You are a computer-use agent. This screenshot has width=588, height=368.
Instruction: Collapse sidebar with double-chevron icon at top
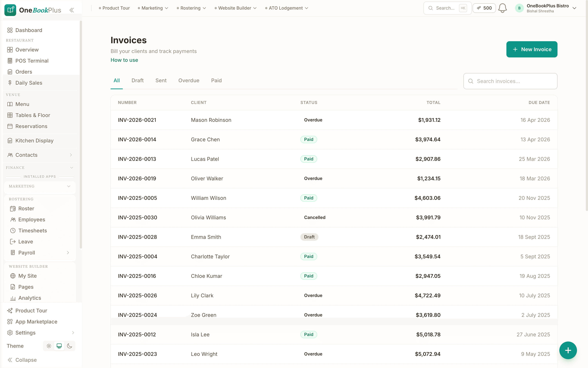(x=71, y=10)
